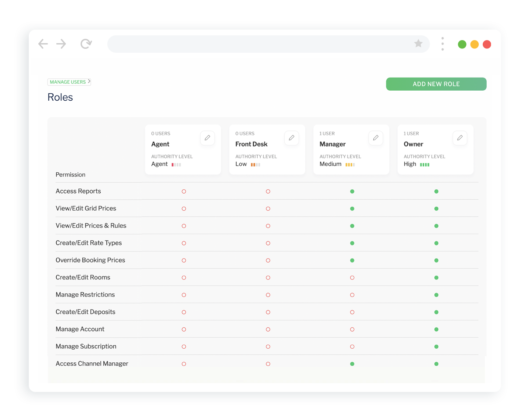Edit the Front Desk role pencil icon
532x412 pixels.
tap(291, 138)
